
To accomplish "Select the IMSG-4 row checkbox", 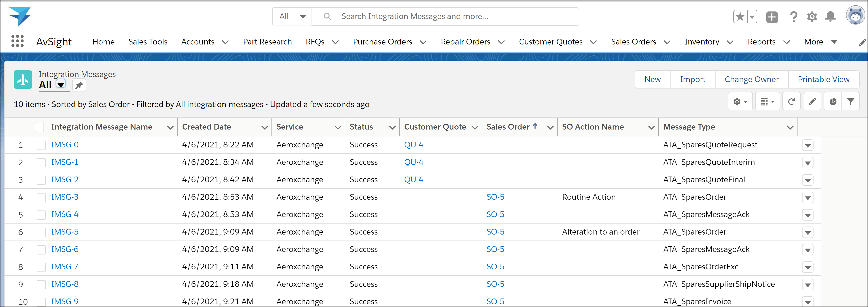I will pos(41,215).
